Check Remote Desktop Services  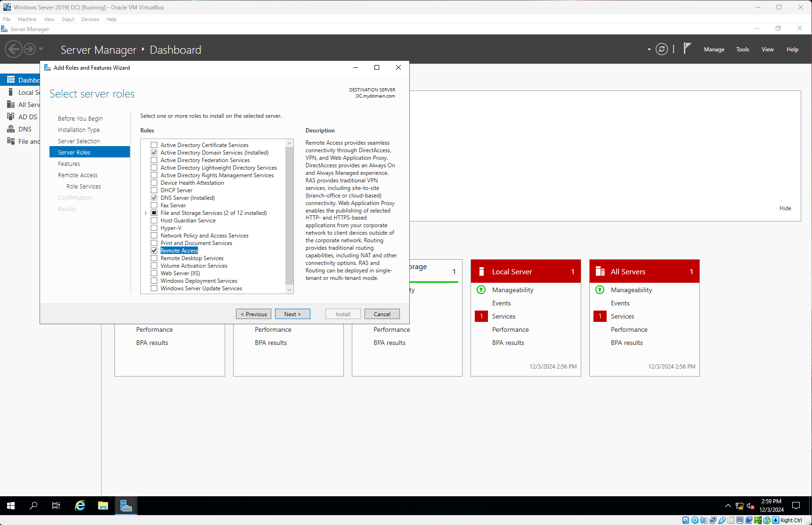coord(154,258)
